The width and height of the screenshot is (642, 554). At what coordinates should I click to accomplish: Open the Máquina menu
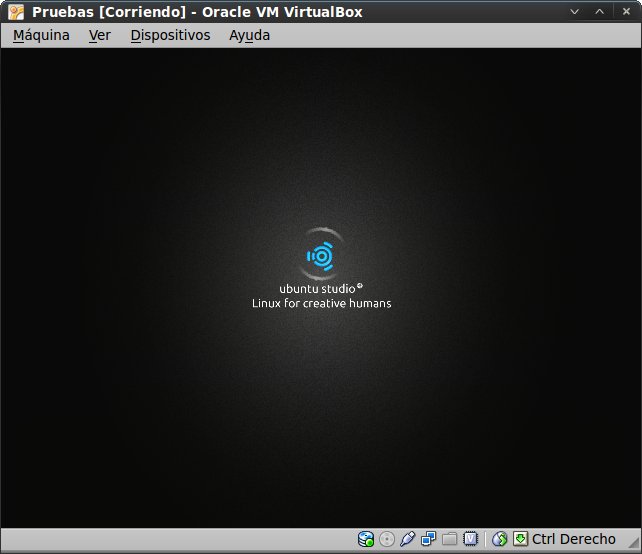[41, 35]
